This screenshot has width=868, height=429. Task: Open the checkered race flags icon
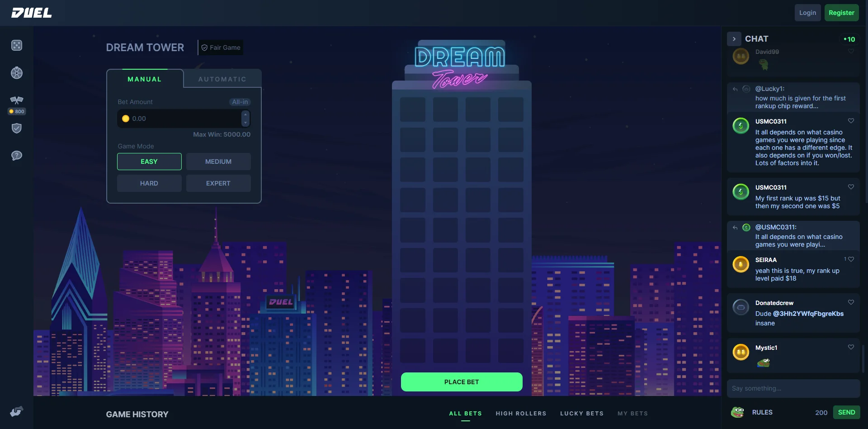pyautogui.click(x=17, y=100)
